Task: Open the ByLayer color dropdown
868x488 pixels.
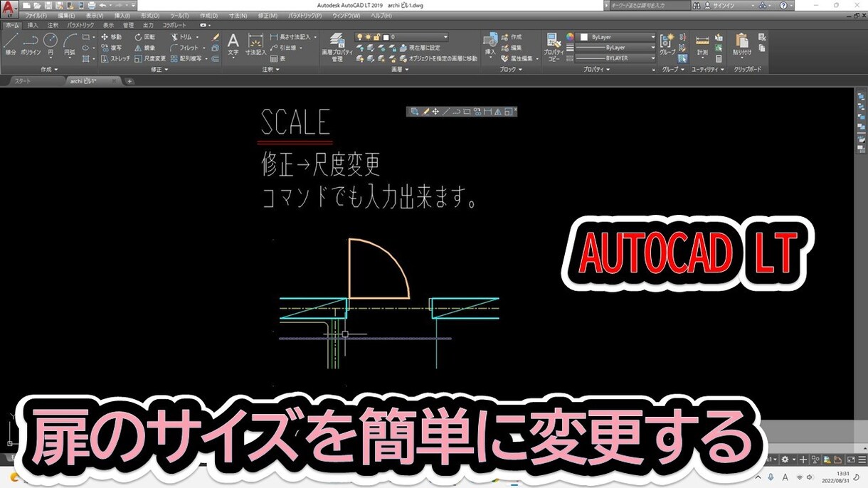Action: point(616,37)
